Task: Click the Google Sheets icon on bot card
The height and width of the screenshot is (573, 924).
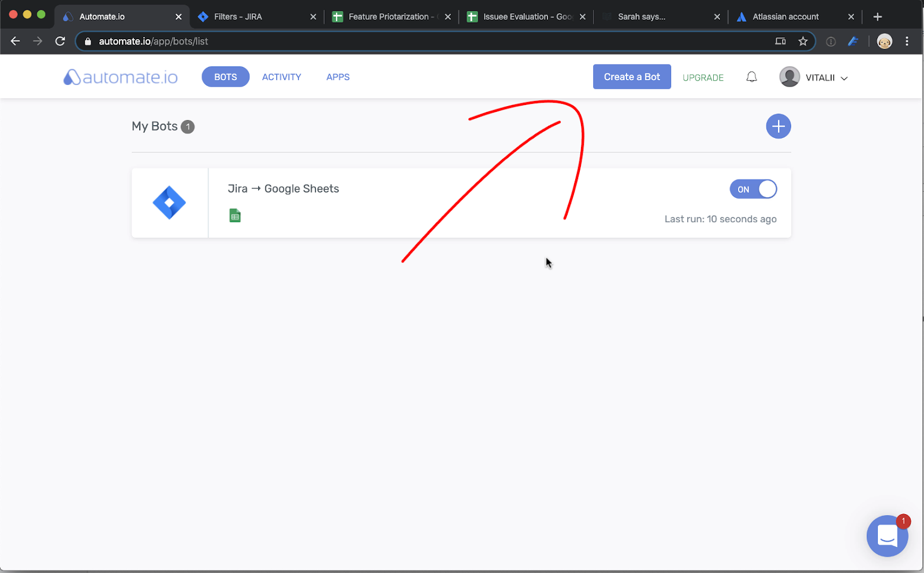Action: coord(235,216)
